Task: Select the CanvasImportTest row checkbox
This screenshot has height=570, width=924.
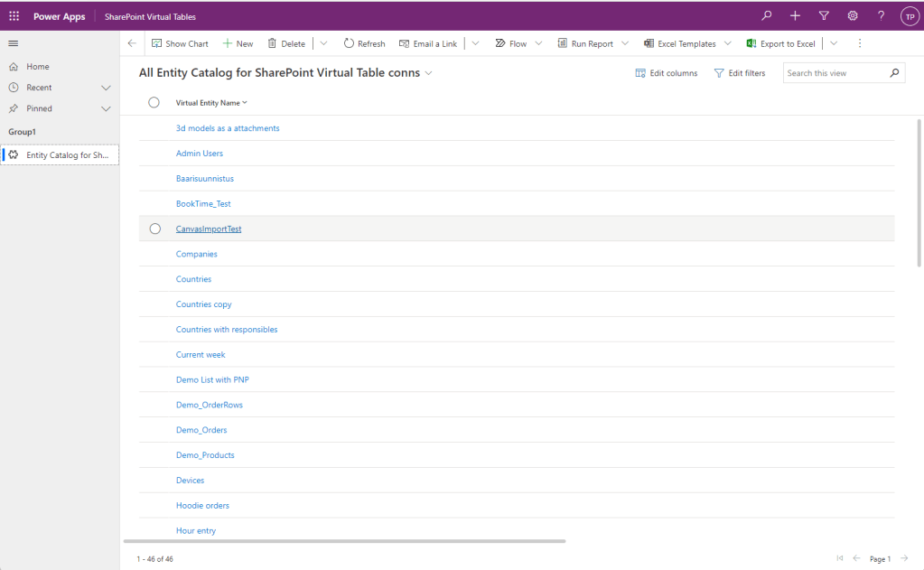Action: [154, 229]
